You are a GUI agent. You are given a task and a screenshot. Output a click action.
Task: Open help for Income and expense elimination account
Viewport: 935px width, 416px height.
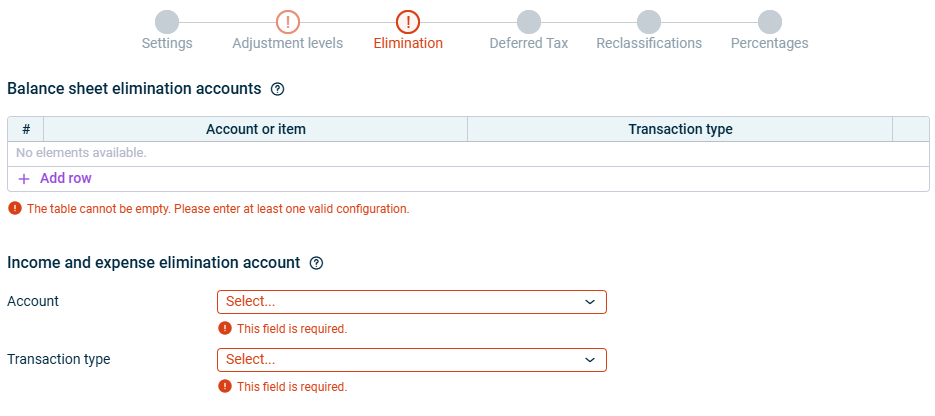[317, 263]
